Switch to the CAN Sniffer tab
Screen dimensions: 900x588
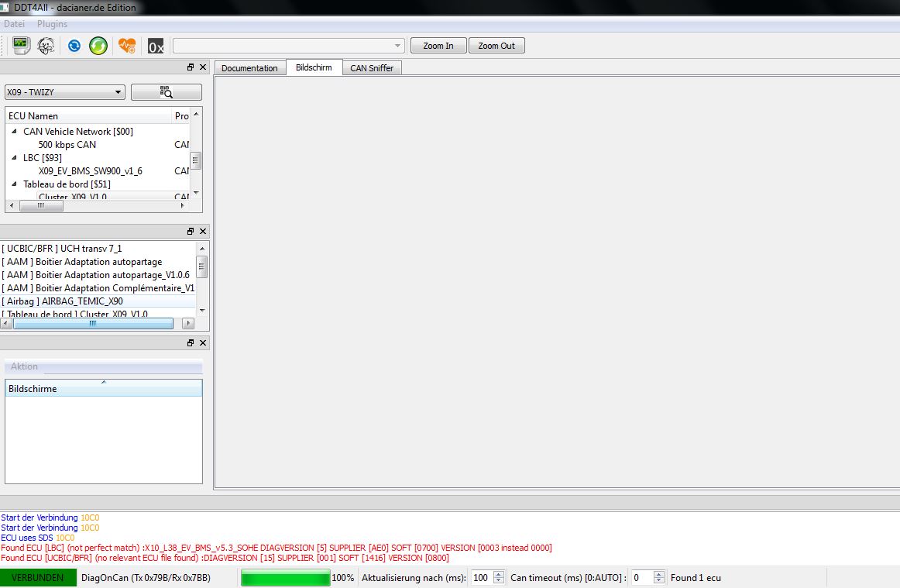pos(372,68)
